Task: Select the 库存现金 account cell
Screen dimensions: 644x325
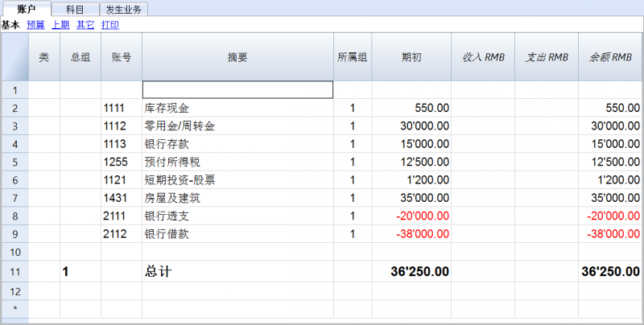Action: point(237,108)
